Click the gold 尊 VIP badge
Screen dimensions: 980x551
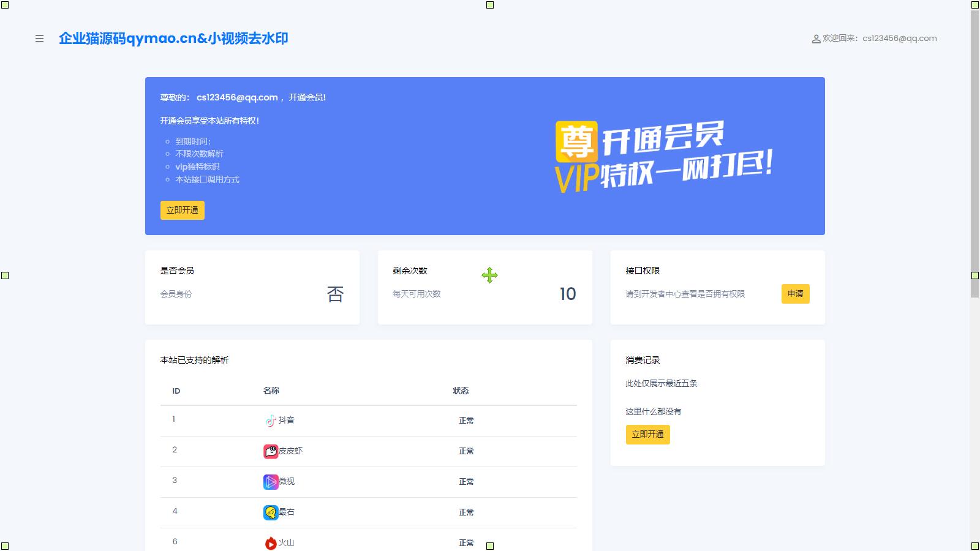coord(576,141)
